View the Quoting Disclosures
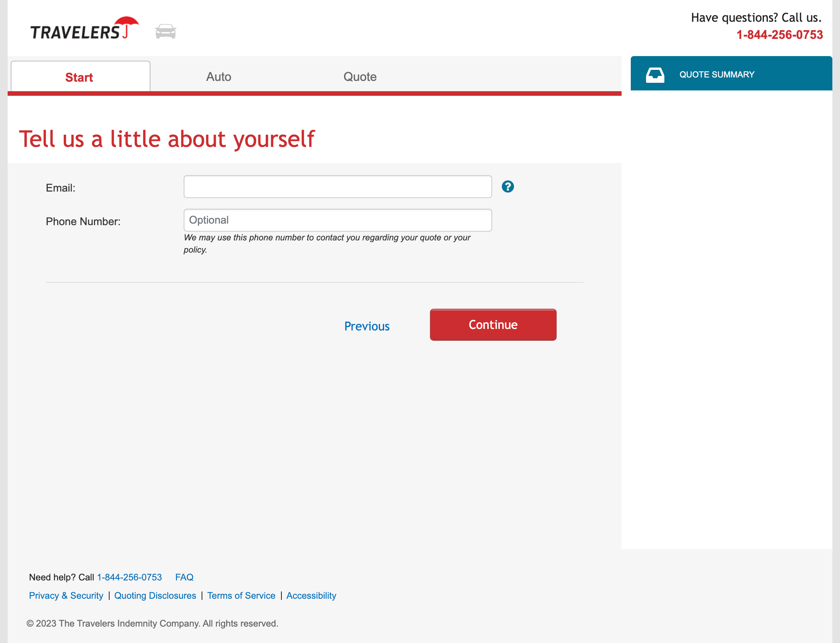 click(155, 596)
